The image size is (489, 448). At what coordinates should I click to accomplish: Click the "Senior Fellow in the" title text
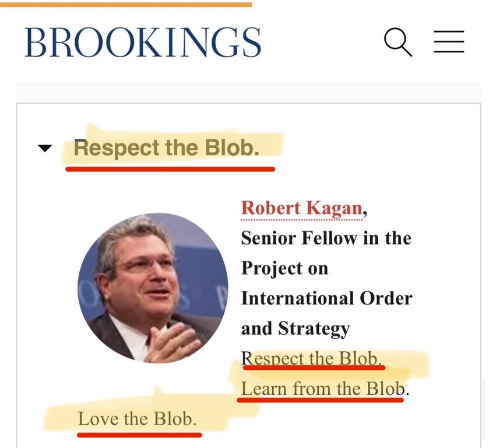coord(326,238)
